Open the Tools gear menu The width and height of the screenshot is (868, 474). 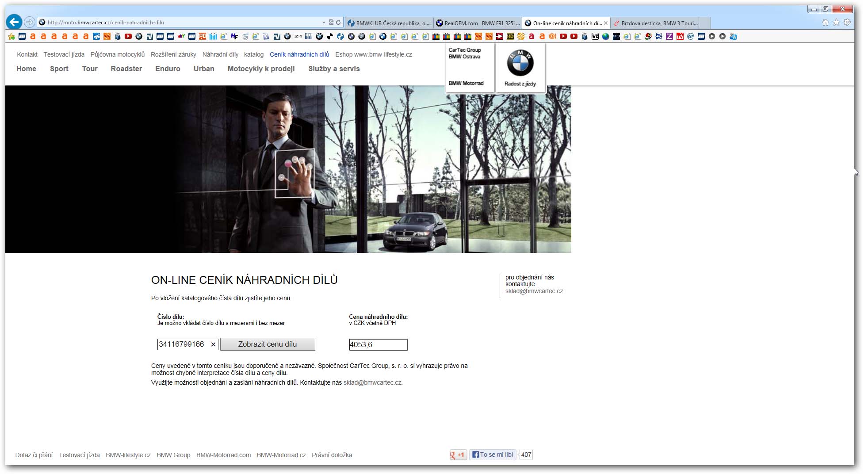coord(847,22)
